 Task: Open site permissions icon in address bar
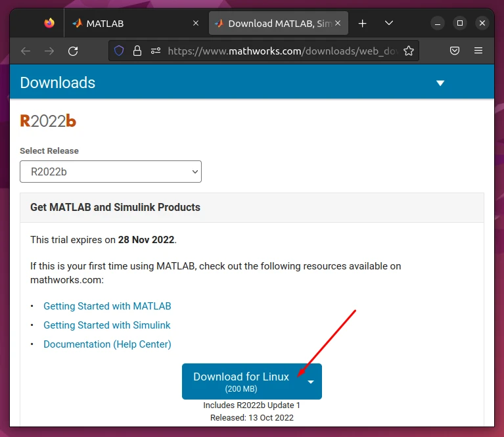(156, 51)
